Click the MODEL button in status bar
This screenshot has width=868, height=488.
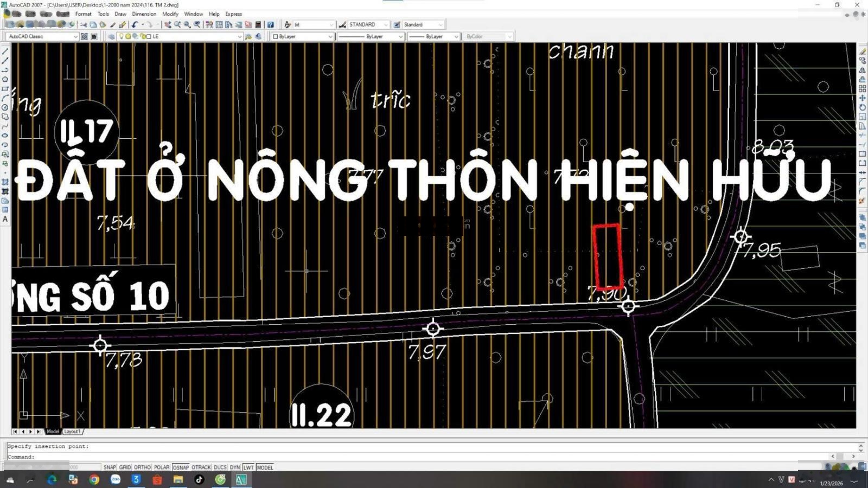pyautogui.click(x=265, y=467)
